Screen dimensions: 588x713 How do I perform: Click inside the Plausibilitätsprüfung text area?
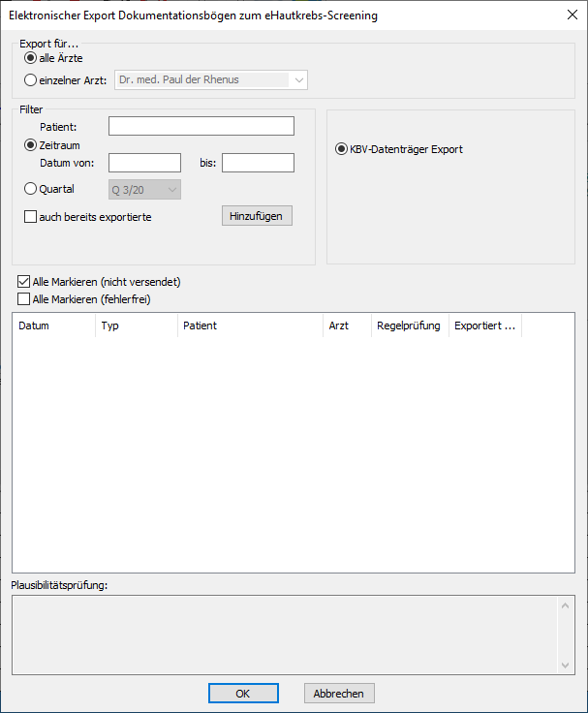[x=285, y=635]
